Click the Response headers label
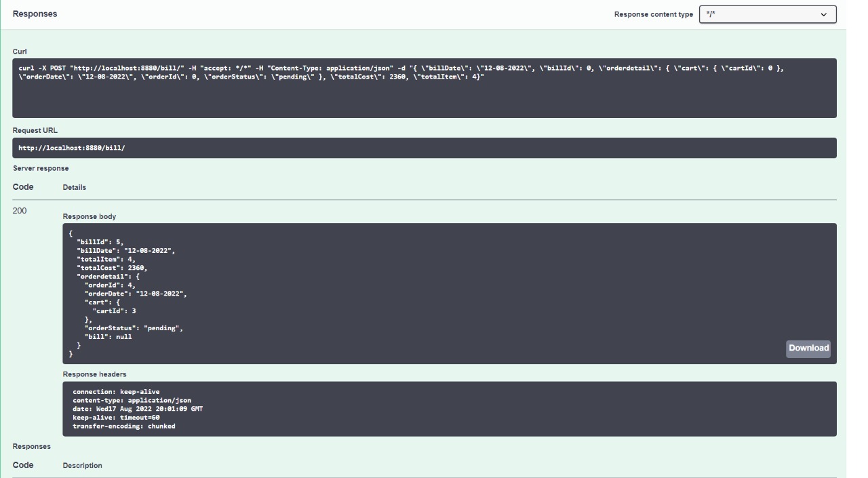868x478 pixels. (x=94, y=374)
